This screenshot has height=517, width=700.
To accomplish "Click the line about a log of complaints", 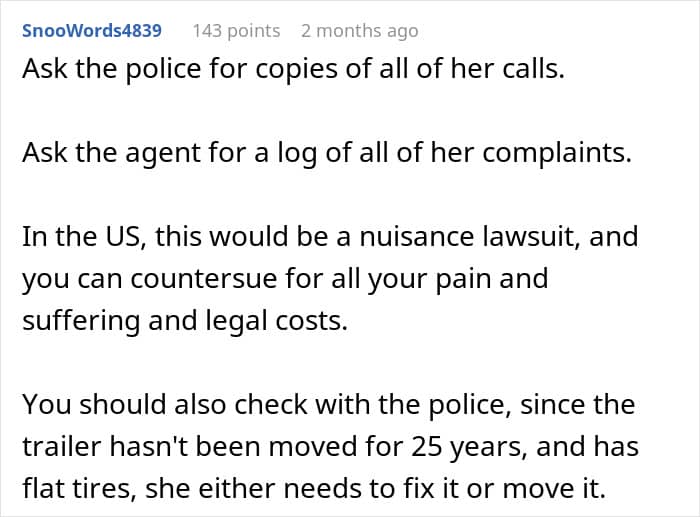I will (x=327, y=153).
